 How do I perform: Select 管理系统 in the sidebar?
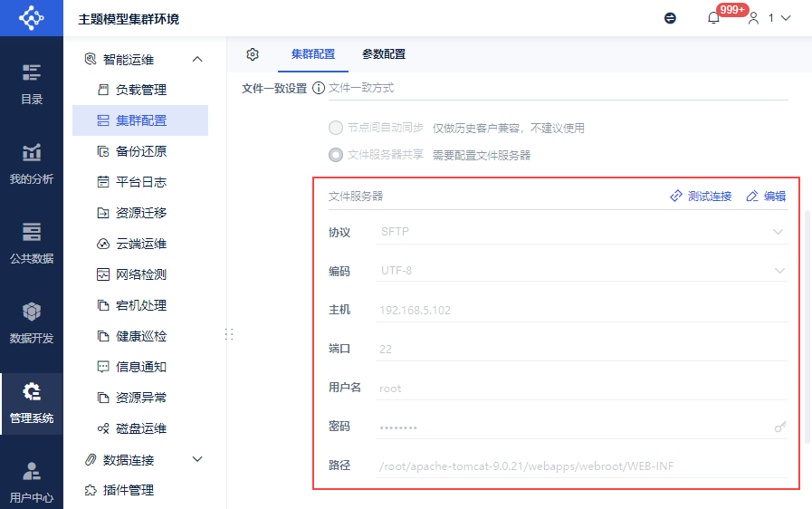(32, 403)
